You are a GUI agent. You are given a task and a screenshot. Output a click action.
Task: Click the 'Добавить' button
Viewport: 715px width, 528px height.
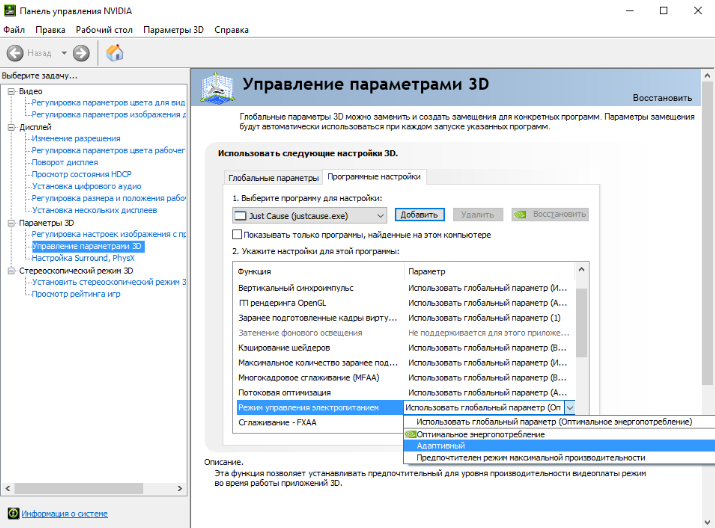pos(419,215)
